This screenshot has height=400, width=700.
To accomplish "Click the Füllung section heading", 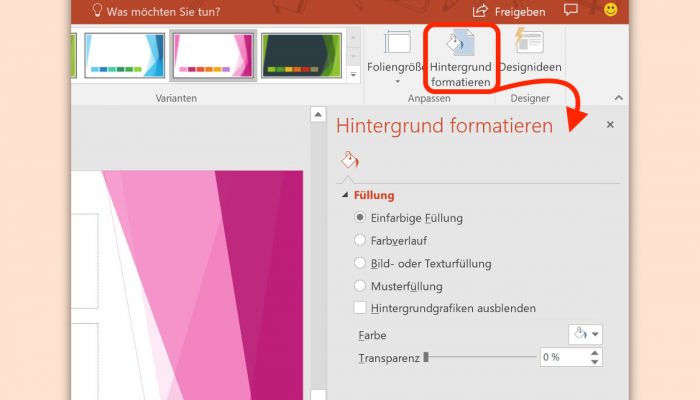I will pos(374,196).
